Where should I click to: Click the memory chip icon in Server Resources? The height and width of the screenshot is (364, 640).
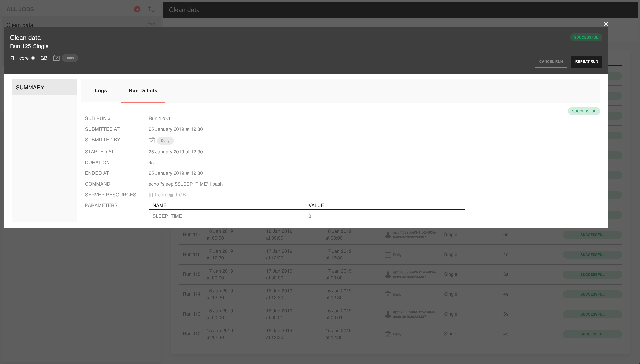(x=172, y=195)
